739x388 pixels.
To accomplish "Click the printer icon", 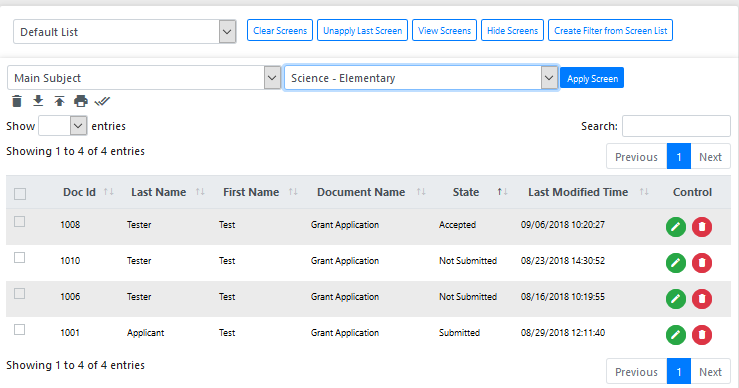I will pos(81,101).
